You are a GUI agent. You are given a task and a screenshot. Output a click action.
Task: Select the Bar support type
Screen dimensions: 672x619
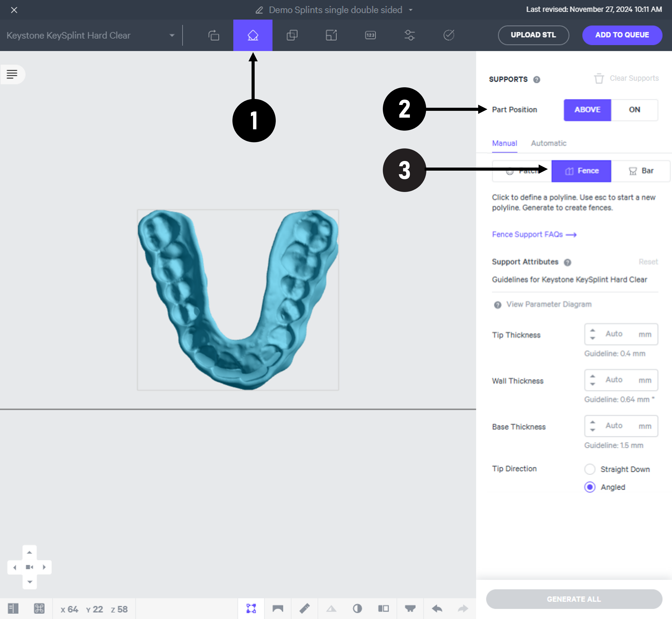641,171
